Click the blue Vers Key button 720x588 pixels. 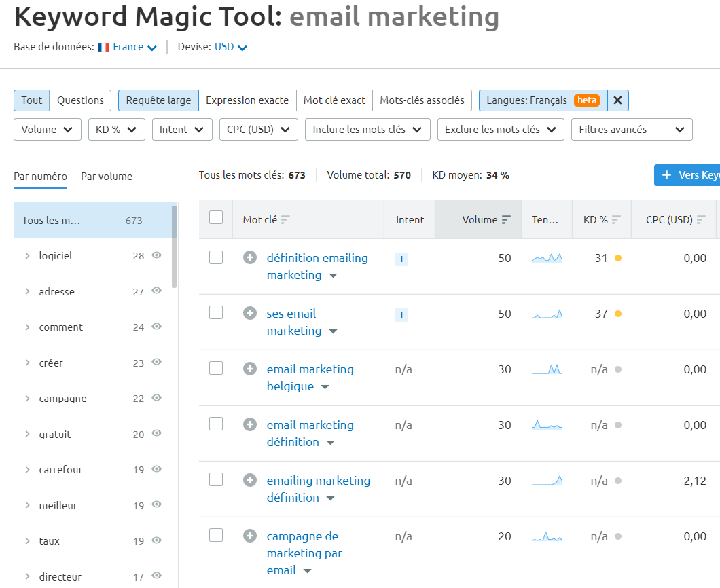691,174
